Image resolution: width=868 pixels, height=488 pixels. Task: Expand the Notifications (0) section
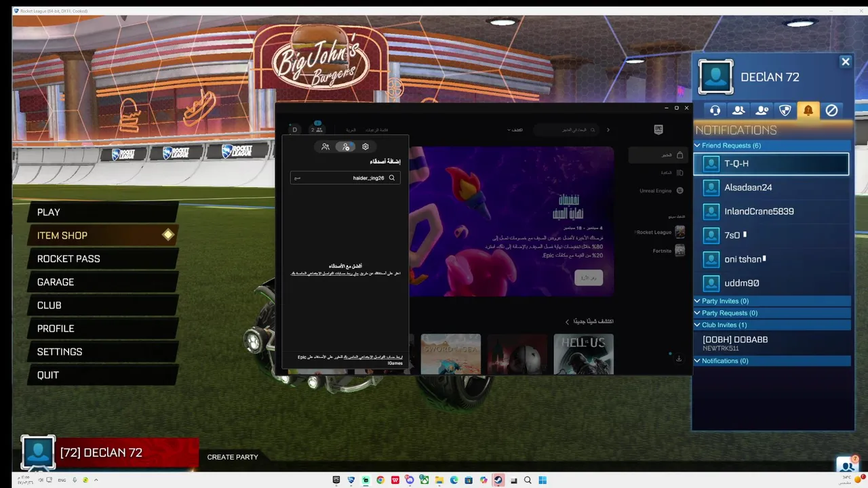(x=772, y=361)
